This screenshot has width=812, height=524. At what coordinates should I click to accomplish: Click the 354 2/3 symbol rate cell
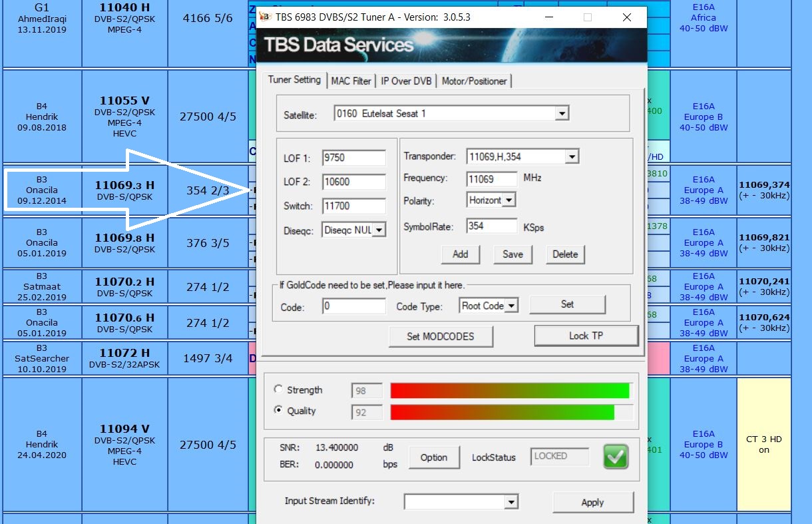[x=208, y=190]
